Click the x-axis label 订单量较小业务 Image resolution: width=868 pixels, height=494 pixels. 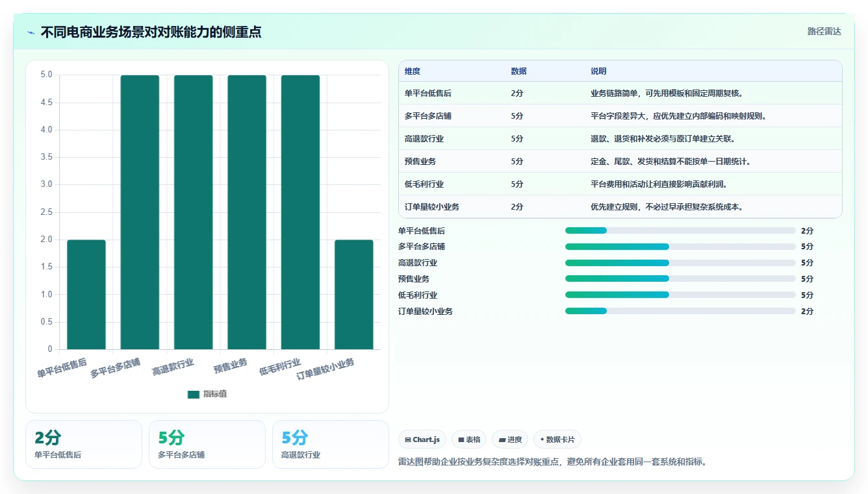[325, 369]
